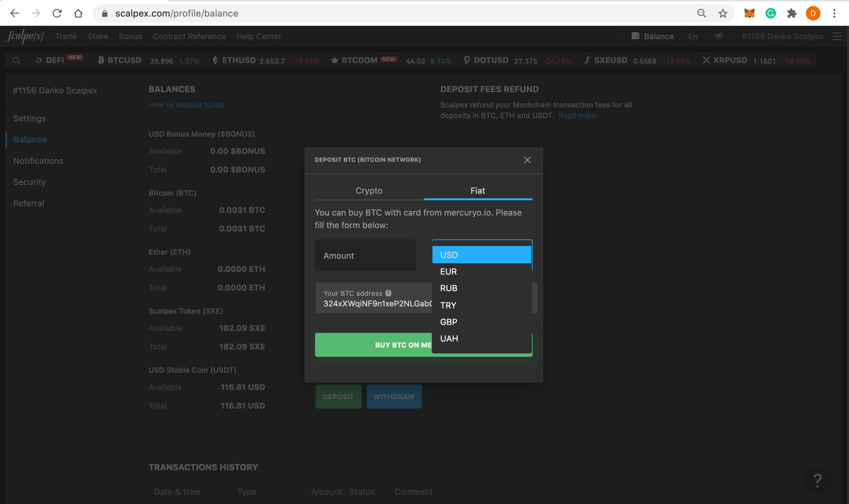Select TRY in the currency dropdown
The width and height of the screenshot is (849, 504).
pos(482,305)
